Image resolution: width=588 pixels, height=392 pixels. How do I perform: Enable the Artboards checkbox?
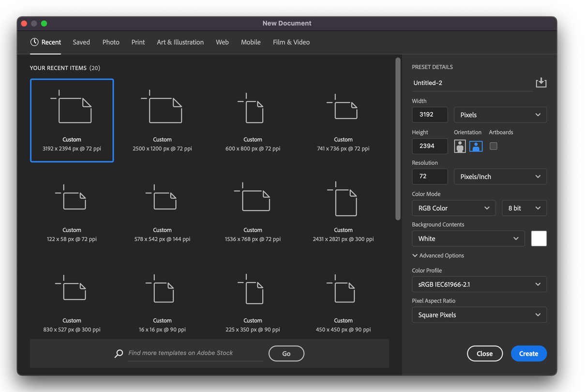(493, 146)
